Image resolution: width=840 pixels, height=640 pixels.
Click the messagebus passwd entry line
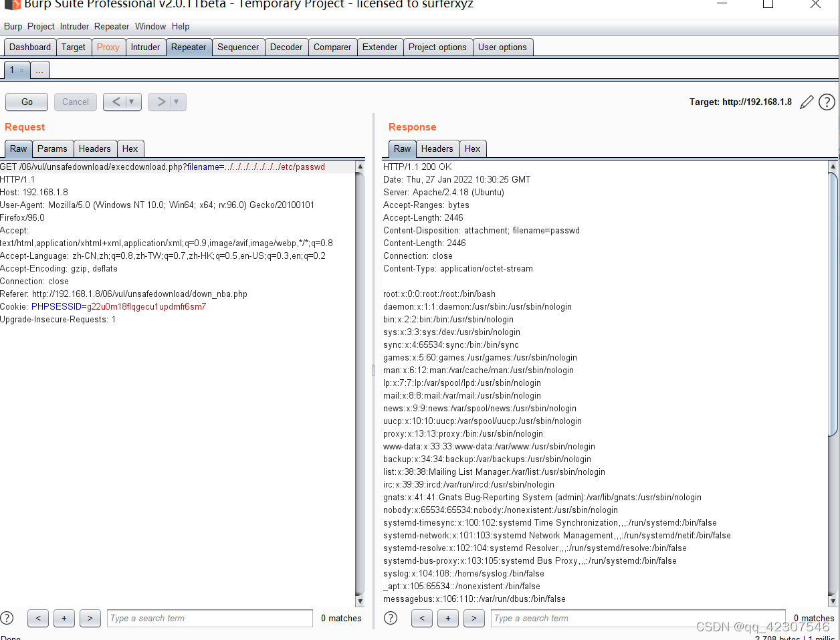pos(474,599)
